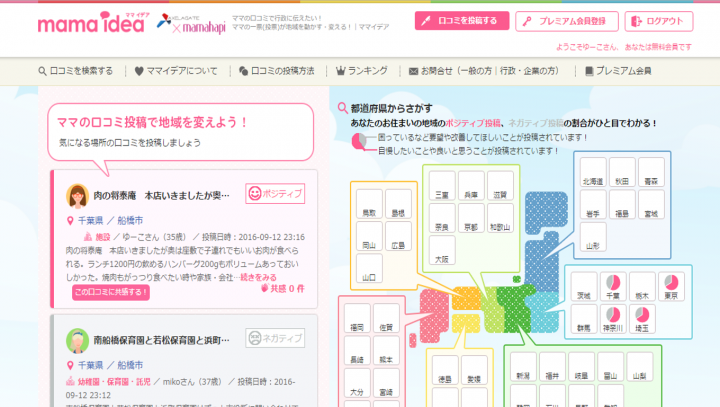This screenshot has height=407, width=720.
Task: Click the magnifier icon beside 都道府県からさがす
Action: click(x=343, y=108)
